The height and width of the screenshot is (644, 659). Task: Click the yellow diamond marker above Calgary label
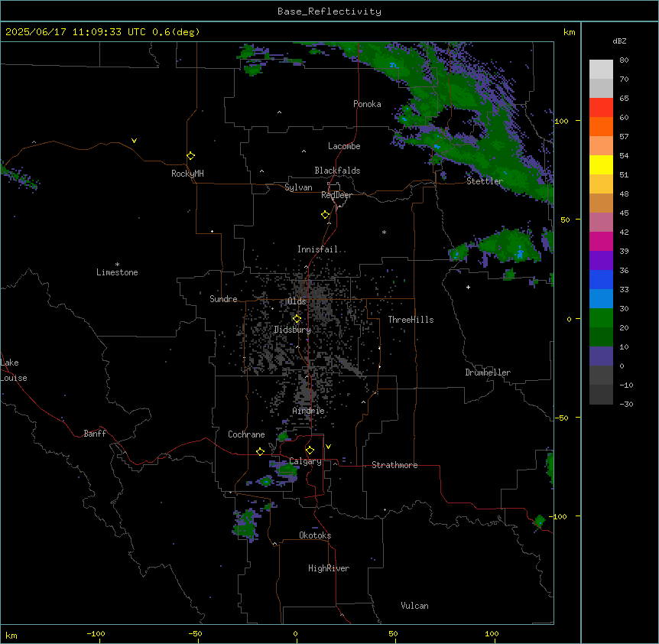[x=310, y=450]
